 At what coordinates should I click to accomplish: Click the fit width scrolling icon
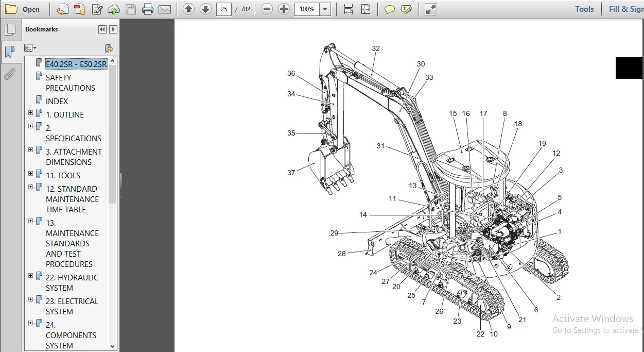click(x=349, y=9)
